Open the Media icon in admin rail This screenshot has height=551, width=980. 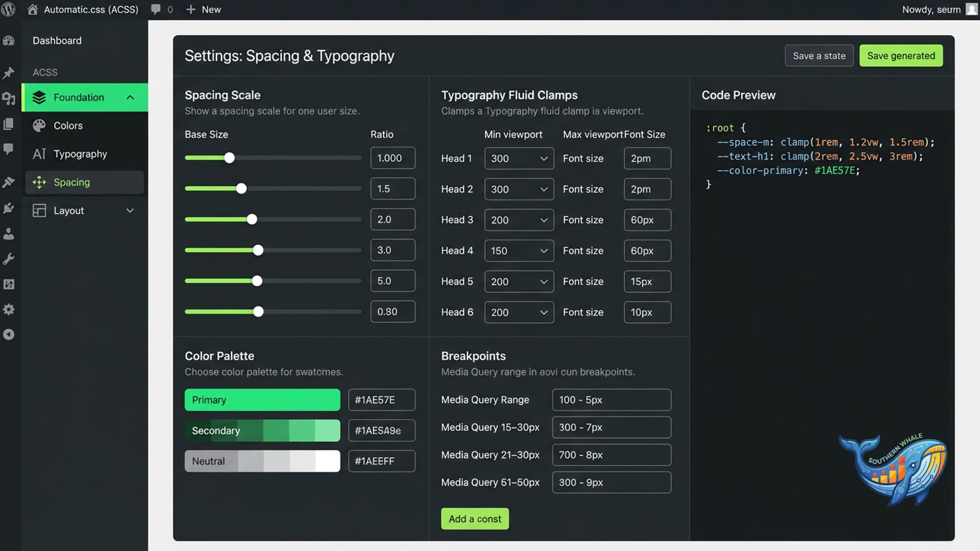[x=9, y=98]
